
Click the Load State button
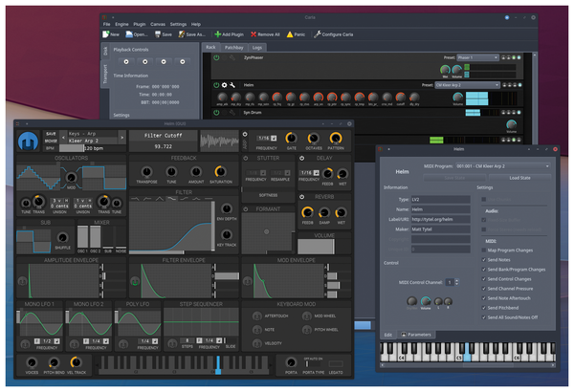519,178
